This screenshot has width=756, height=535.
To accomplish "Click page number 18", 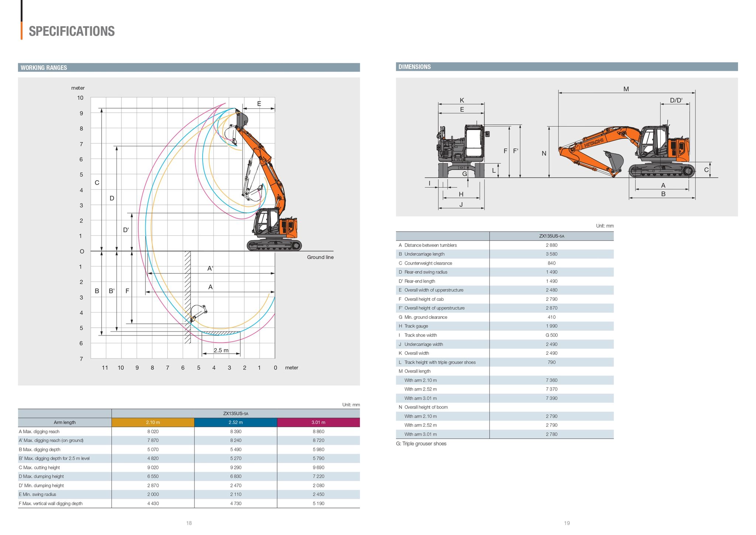I will tap(189, 523).
